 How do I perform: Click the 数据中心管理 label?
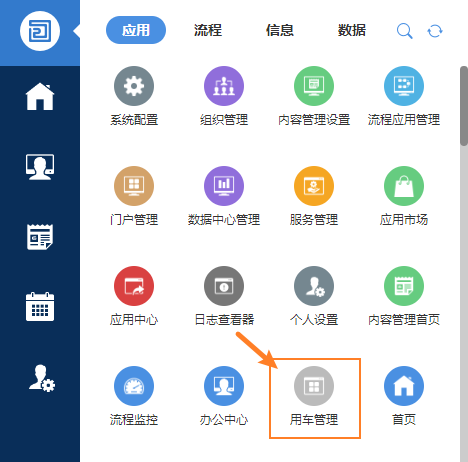tap(224, 220)
